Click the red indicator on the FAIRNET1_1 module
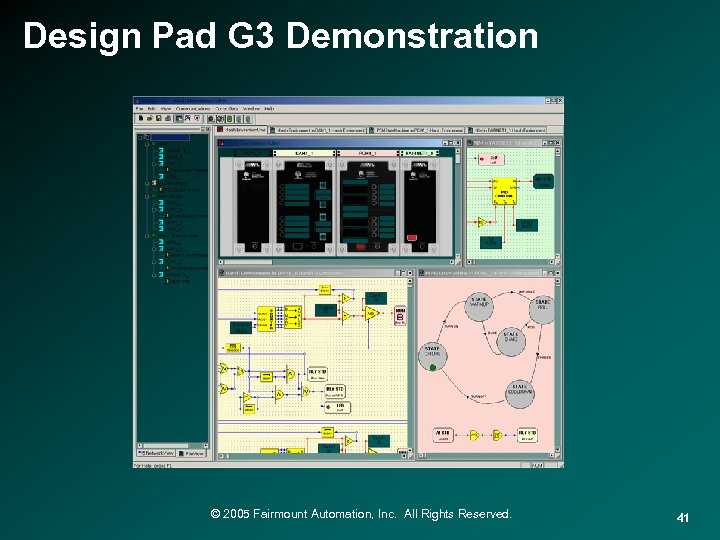This screenshot has height=540, width=720. pyautogui.click(x=412, y=238)
